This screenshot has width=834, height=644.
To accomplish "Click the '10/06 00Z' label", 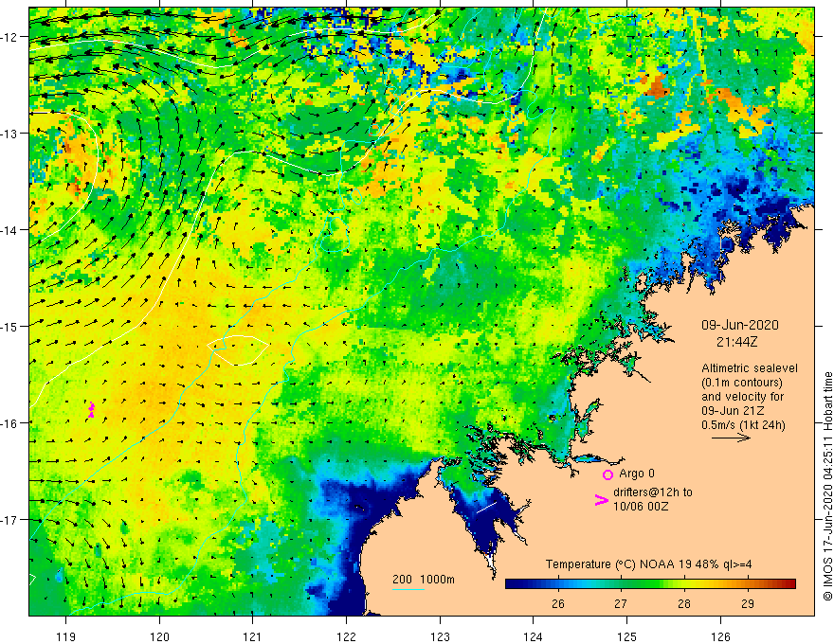I will coord(641,507).
